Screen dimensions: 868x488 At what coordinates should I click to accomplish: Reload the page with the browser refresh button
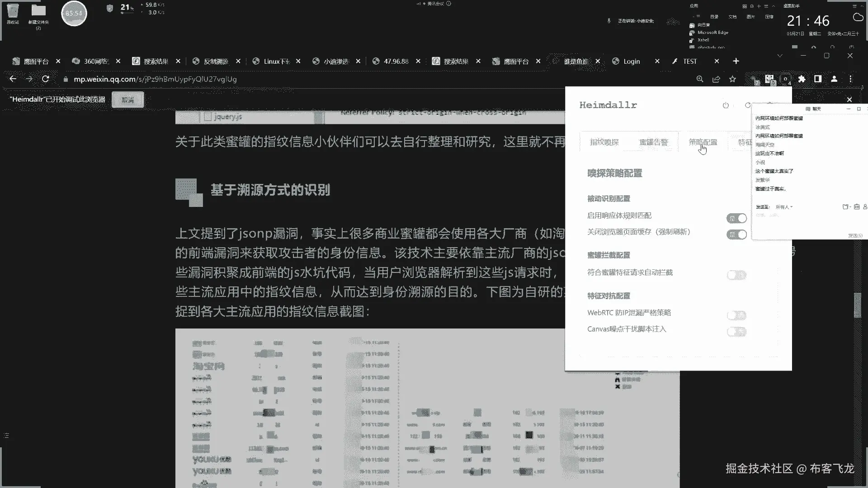pyautogui.click(x=45, y=79)
